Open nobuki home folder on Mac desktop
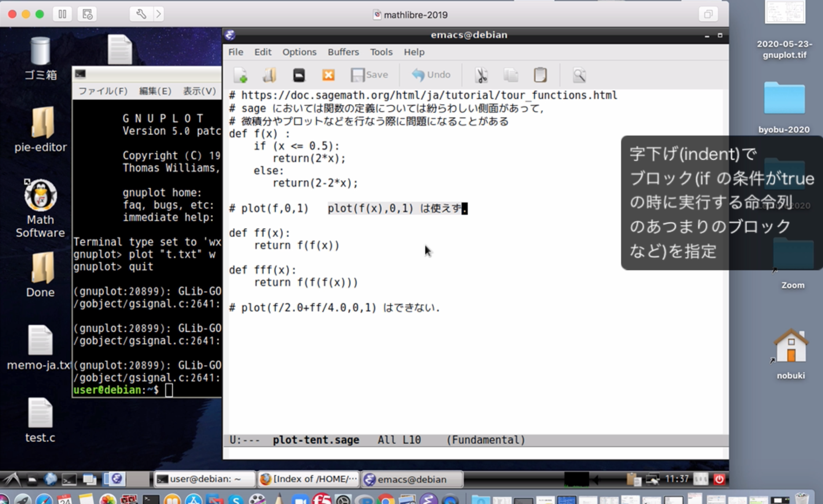 tap(791, 354)
